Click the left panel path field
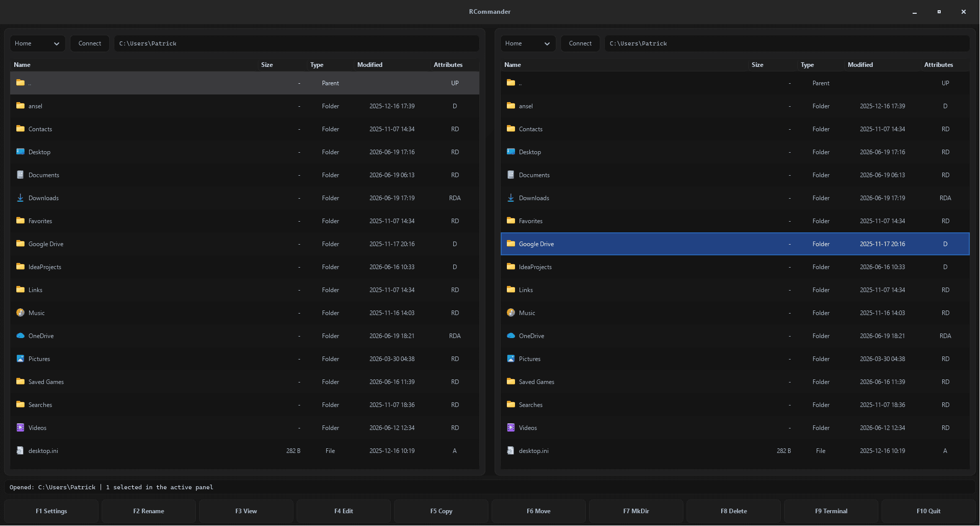Viewport: 980px width, 526px height. [x=297, y=43]
